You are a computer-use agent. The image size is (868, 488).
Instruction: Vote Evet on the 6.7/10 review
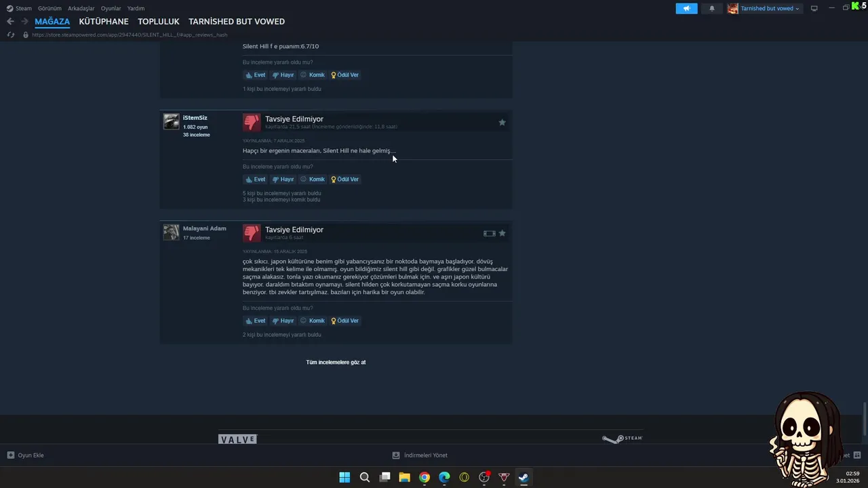[x=256, y=75]
